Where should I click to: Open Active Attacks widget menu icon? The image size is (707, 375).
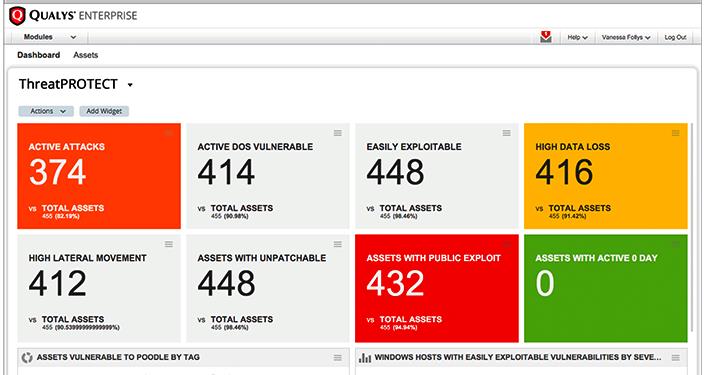[169, 133]
